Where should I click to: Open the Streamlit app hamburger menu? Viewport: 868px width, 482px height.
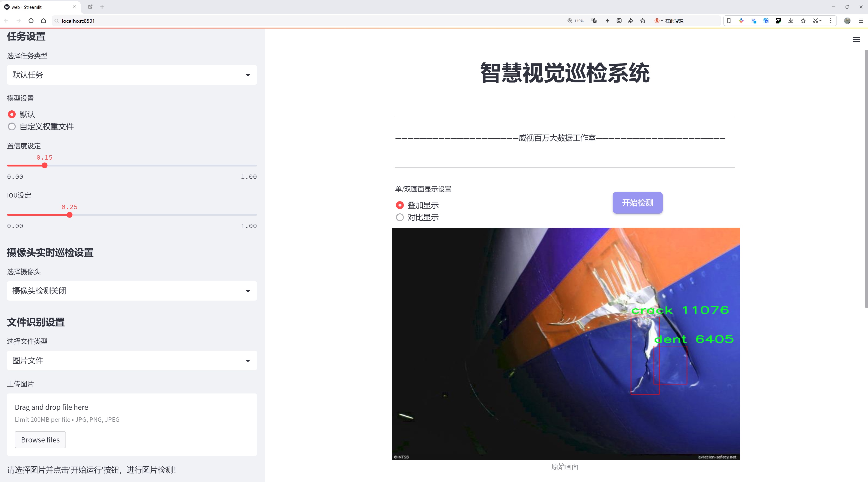(x=856, y=40)
